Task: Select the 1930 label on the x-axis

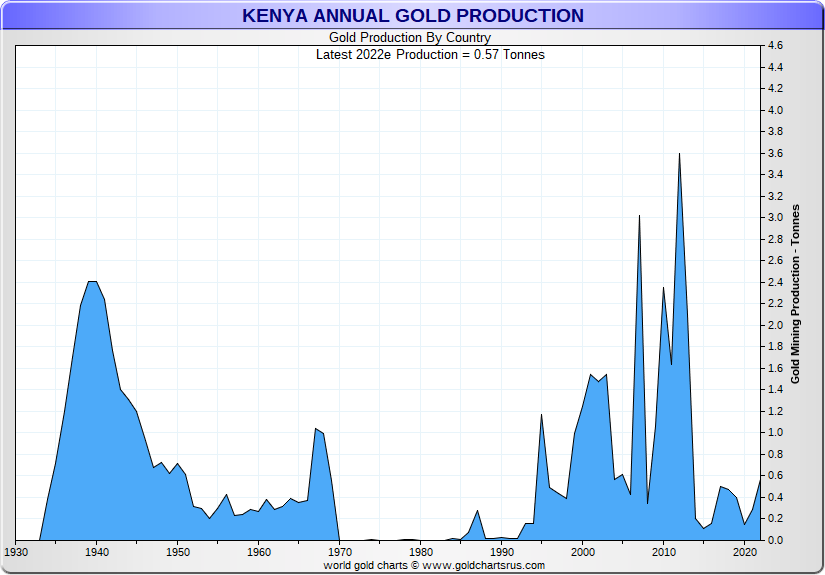Action: [16, 551]
